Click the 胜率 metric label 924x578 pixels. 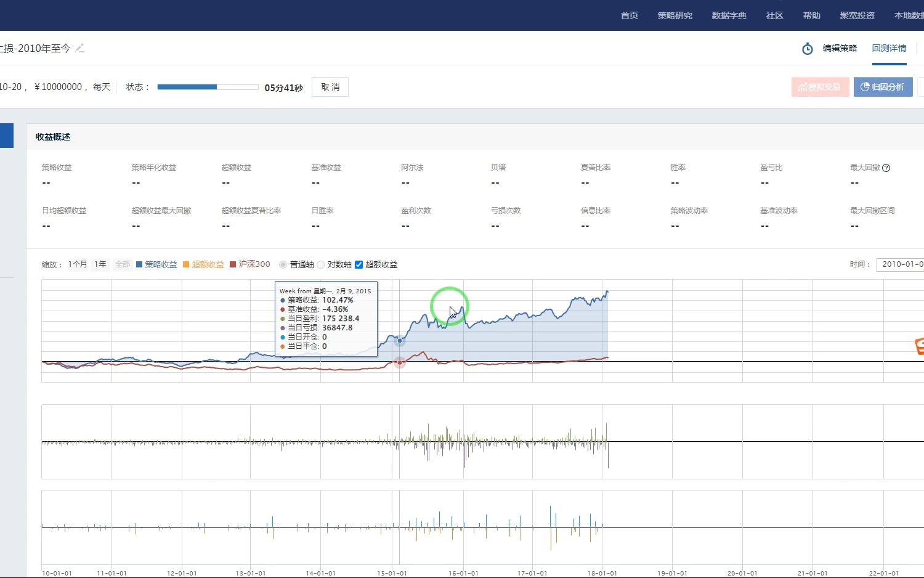(x=678, y=168)
